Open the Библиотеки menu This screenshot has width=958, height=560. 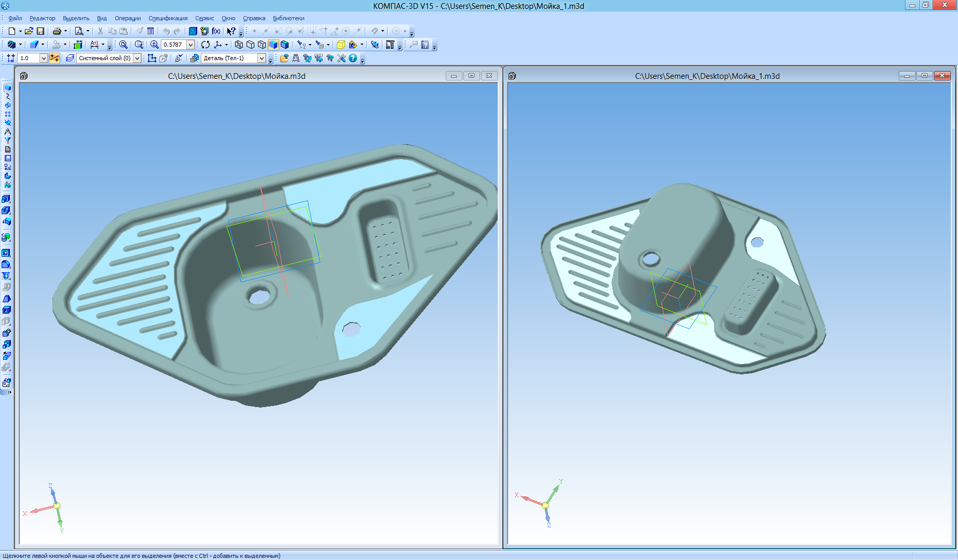[x=289, y=18]
